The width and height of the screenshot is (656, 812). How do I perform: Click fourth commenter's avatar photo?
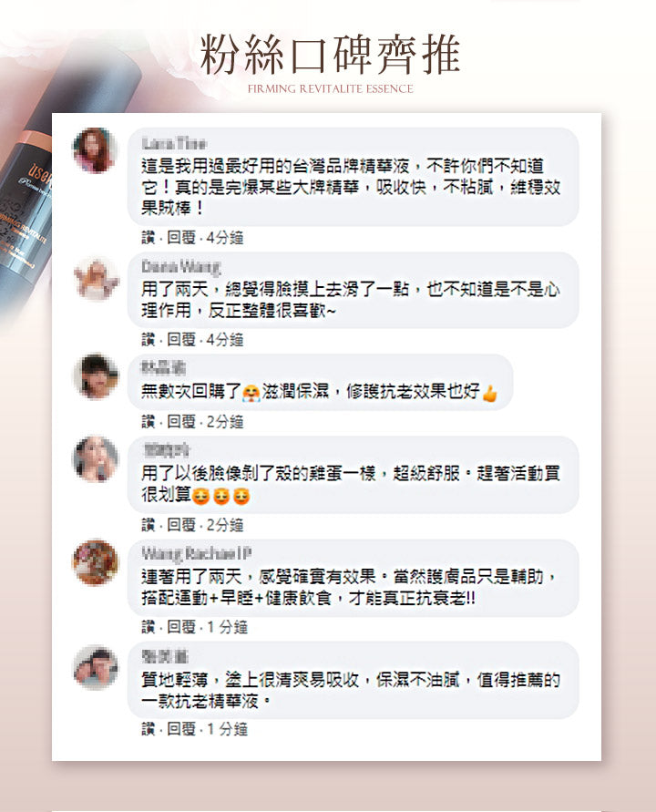click(x=96, y=458)
